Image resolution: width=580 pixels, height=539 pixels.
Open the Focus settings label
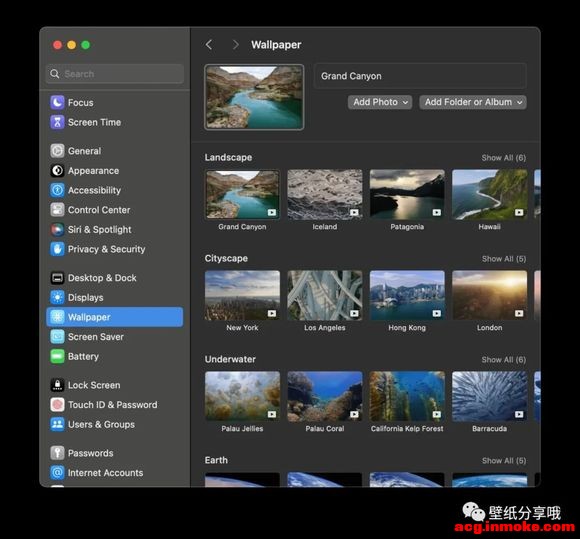pyautogui.click(x=81, y=103)
